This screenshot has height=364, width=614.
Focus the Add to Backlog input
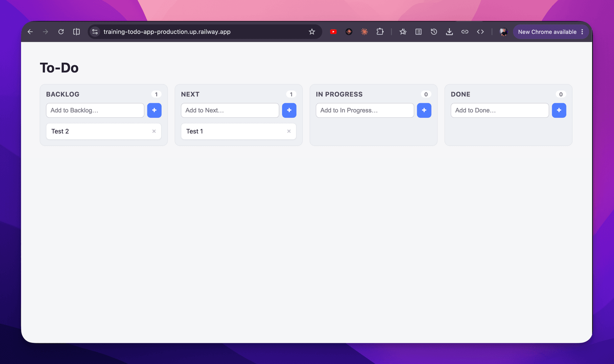(95, 110)
